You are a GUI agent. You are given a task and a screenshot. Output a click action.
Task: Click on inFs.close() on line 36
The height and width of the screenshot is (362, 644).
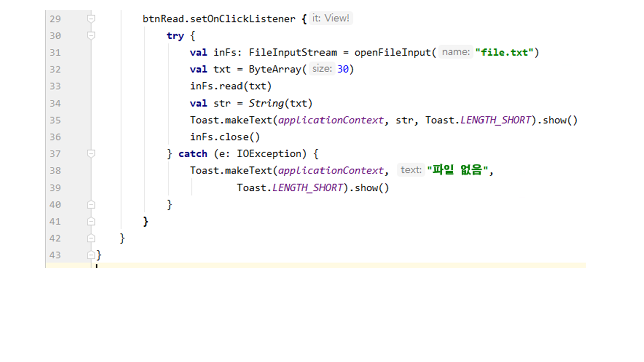coord(224,137)
